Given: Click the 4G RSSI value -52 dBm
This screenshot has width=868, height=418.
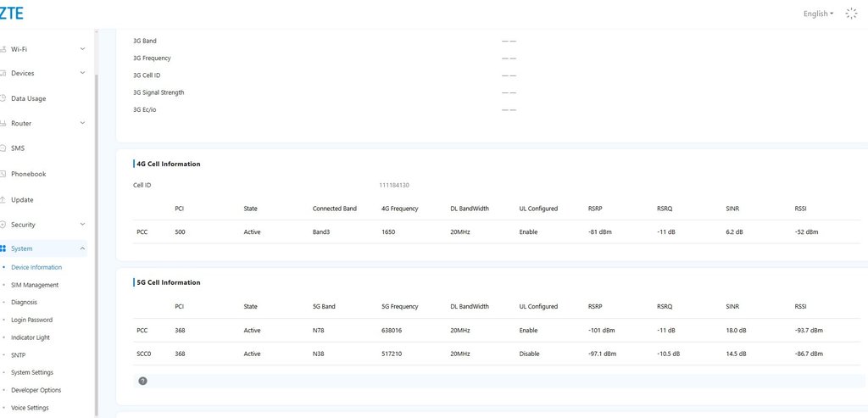Looking at the screenshot, I should pyautogui.click(x=807, y=232).
